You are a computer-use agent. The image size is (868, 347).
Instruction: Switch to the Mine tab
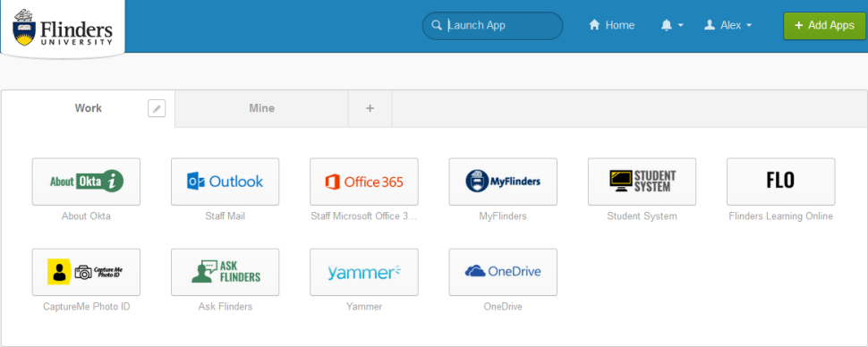coord(262,108)
